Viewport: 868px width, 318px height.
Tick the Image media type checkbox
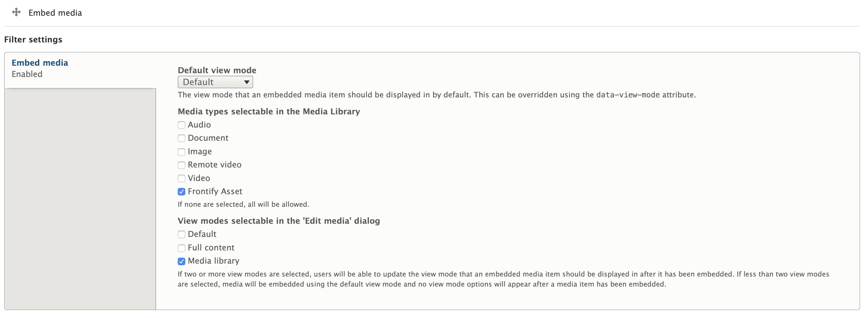181,152
